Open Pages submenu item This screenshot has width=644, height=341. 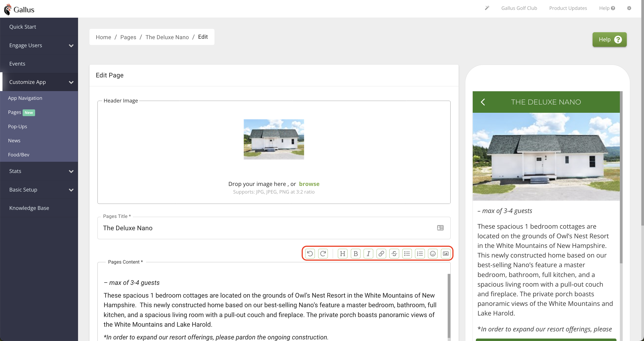(x=15, y=112)
